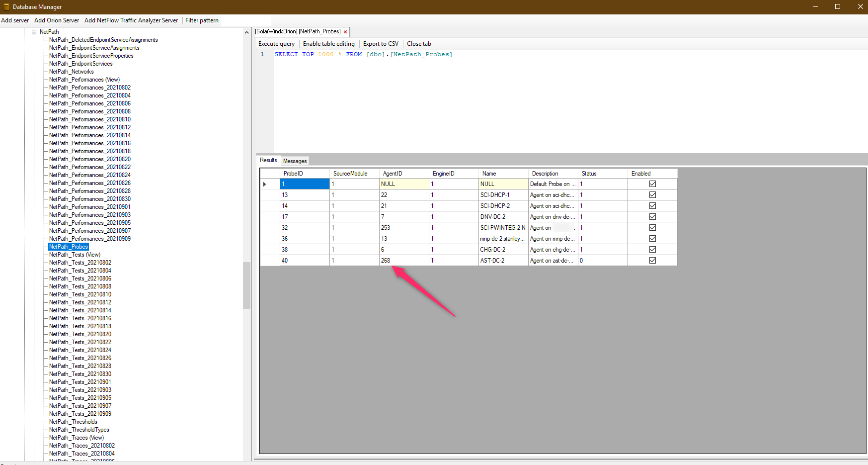Viewport: 868px width, 465px height.
Task: Open NetPath_EndpointServices table
Action: pos(80,64)
